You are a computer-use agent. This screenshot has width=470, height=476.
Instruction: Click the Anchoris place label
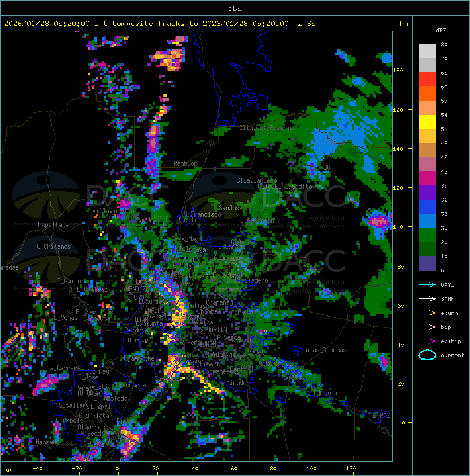[x=133, y=385]
